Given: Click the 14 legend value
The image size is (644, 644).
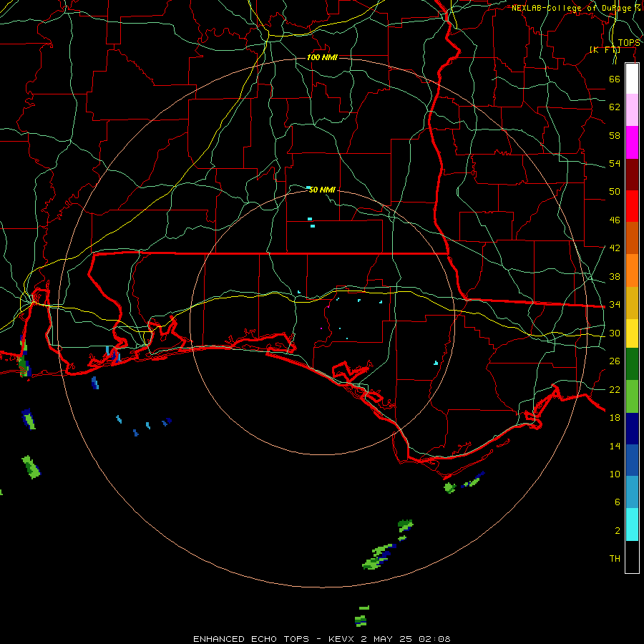Looking at the screenshot, I should coord(615,446).
